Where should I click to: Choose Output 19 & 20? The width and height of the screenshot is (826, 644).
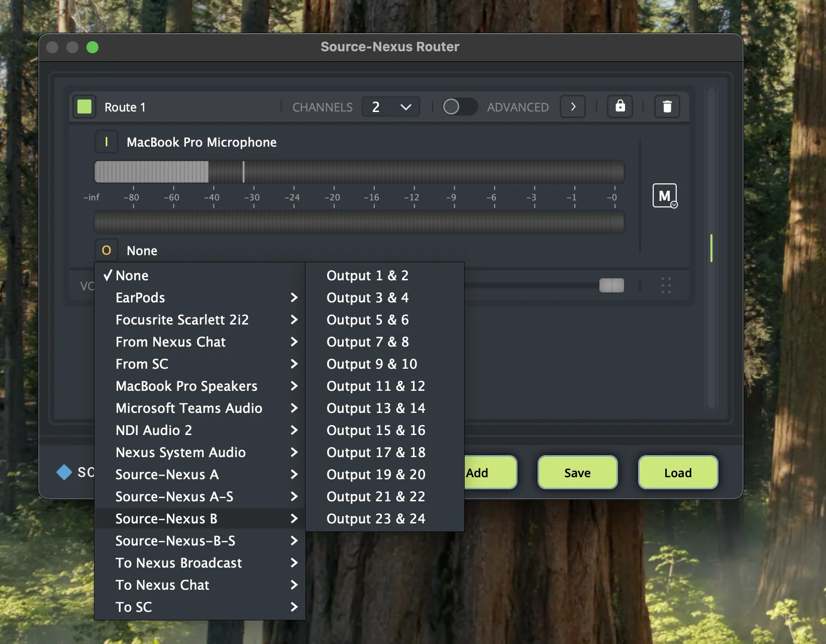point(385,474)
